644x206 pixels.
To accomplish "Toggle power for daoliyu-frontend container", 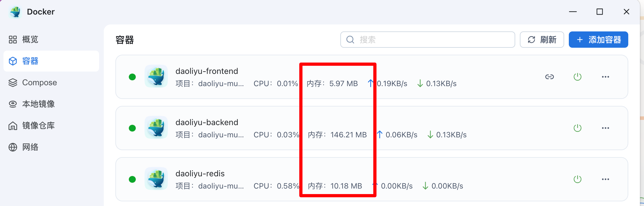I will 577,77.
